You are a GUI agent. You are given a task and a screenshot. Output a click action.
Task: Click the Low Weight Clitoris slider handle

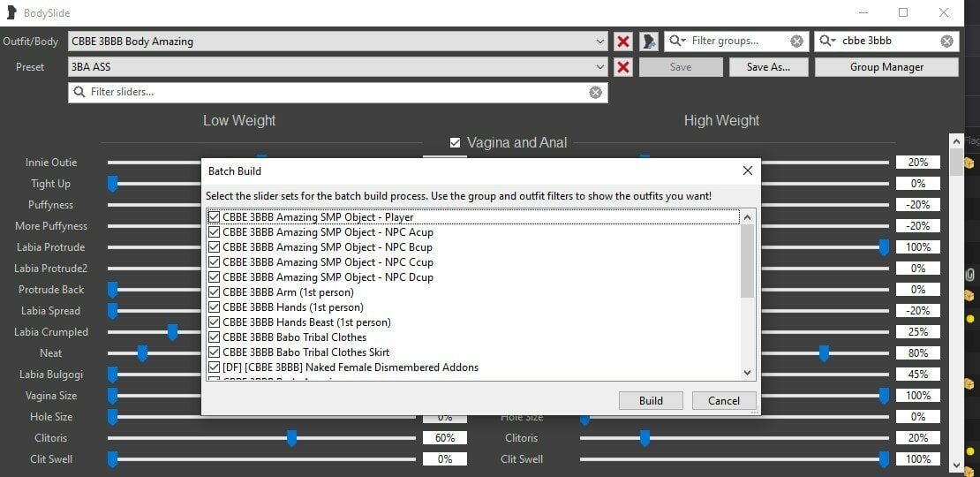pyautogui.click(x=291, y=438)
